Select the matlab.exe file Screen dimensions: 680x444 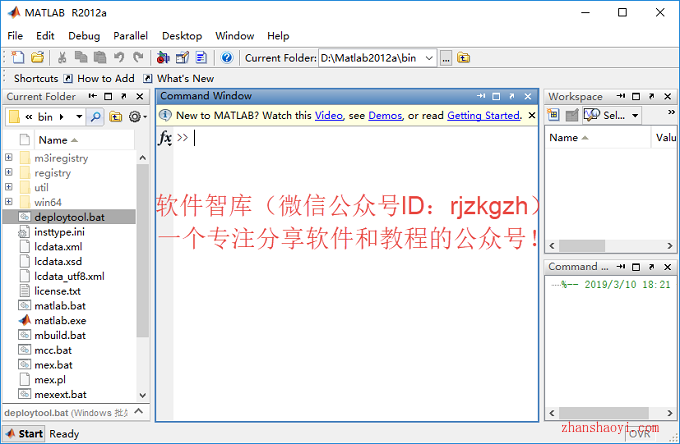tap(60, 320)
